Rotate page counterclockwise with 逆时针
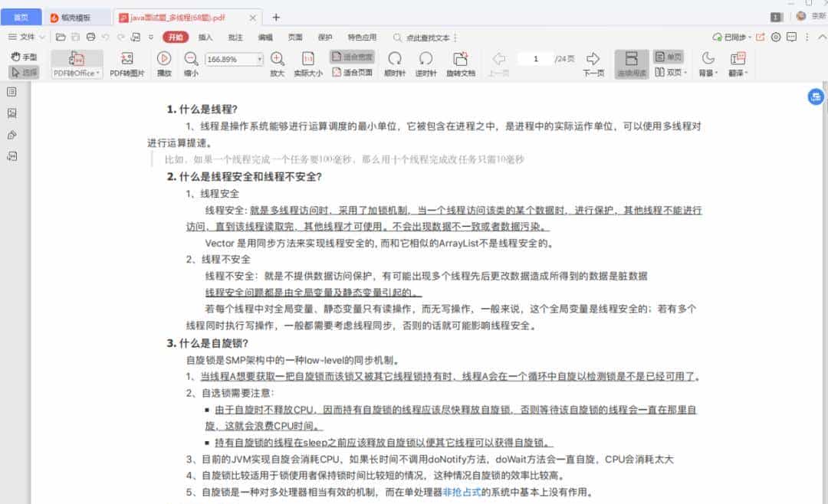The width and height of the screenshot is (828, 504). click(x=426, y=61)
